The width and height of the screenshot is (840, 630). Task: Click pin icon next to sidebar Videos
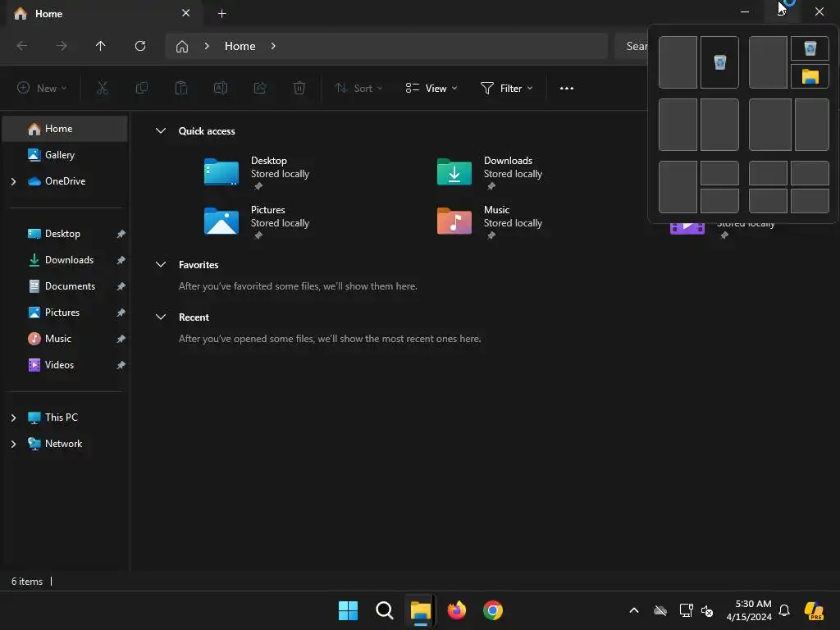(121, 365)
